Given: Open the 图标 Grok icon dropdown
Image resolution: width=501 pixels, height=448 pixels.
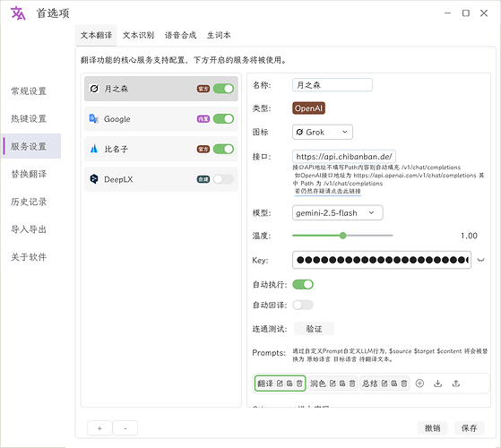Looking at the screenshot, I should tap(323, 132).
